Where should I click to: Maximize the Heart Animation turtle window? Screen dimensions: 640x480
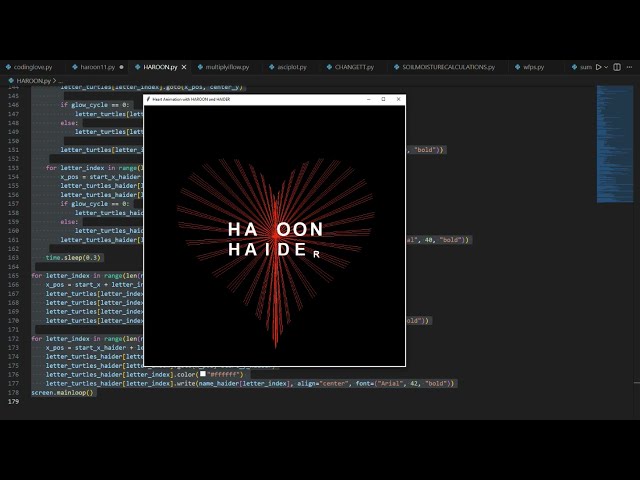(383, 99)
